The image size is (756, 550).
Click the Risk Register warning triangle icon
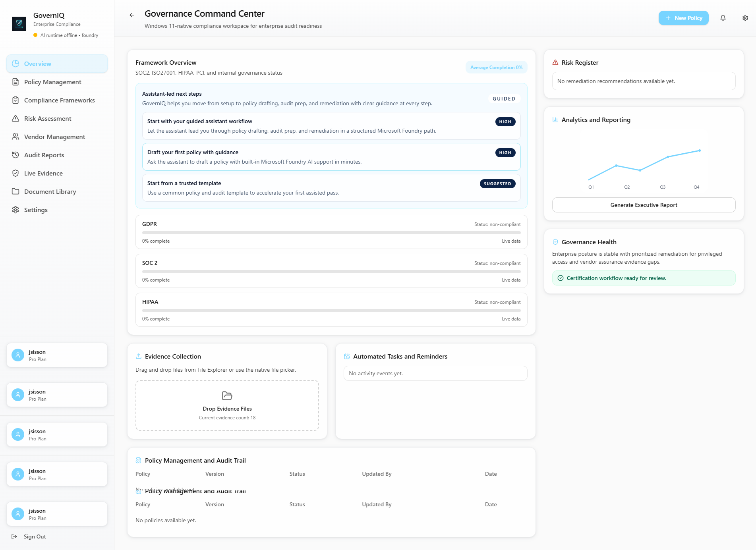(x=555, y=62)
